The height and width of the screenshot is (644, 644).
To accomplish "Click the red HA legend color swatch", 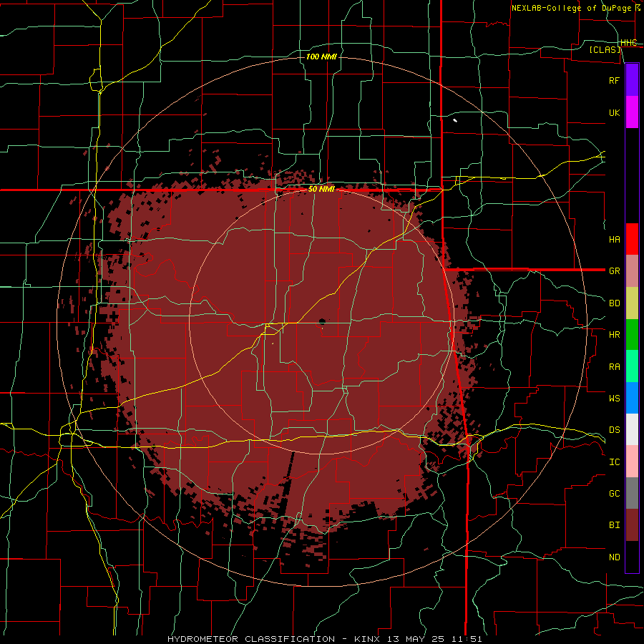I will tap(632, 239).
